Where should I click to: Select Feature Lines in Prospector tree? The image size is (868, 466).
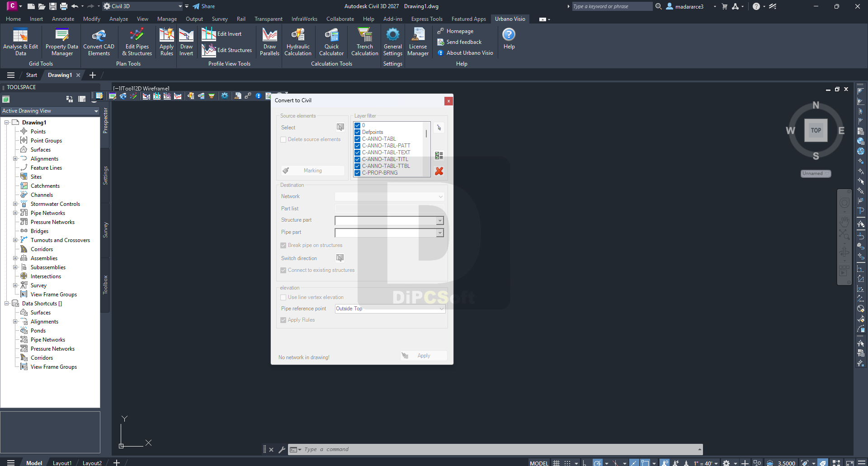pyautogui.click(x=46, y=168)
